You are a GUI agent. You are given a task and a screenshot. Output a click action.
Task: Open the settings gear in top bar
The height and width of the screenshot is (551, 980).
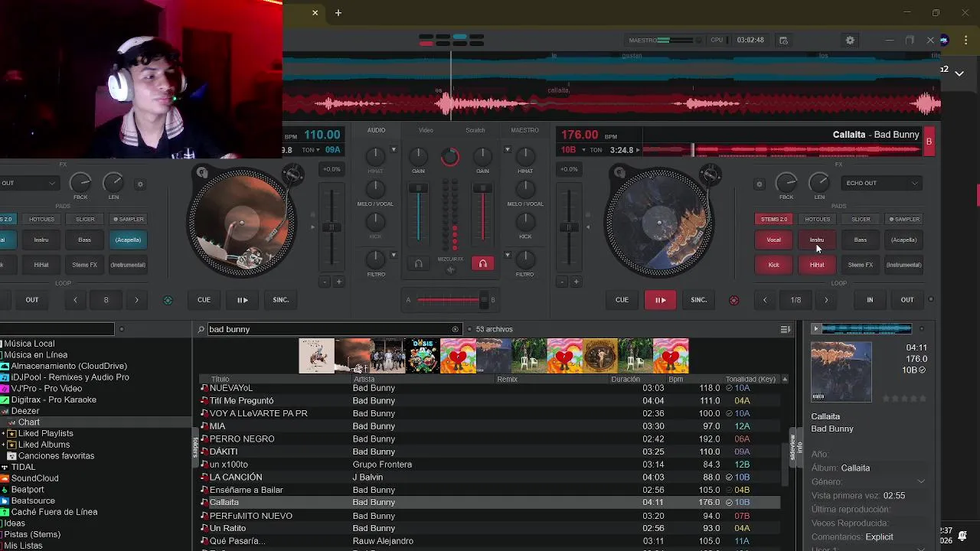850,41
